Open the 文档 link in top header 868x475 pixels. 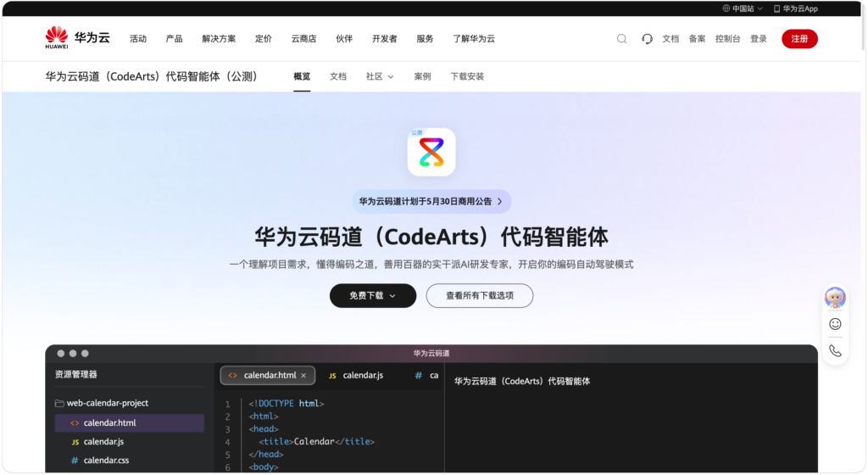point(670,39)
